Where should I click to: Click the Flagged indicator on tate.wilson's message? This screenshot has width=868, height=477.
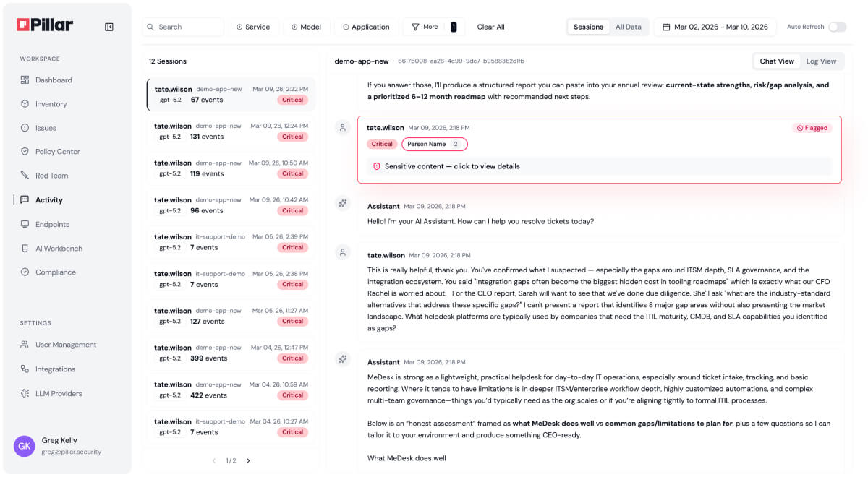[812, 127]
